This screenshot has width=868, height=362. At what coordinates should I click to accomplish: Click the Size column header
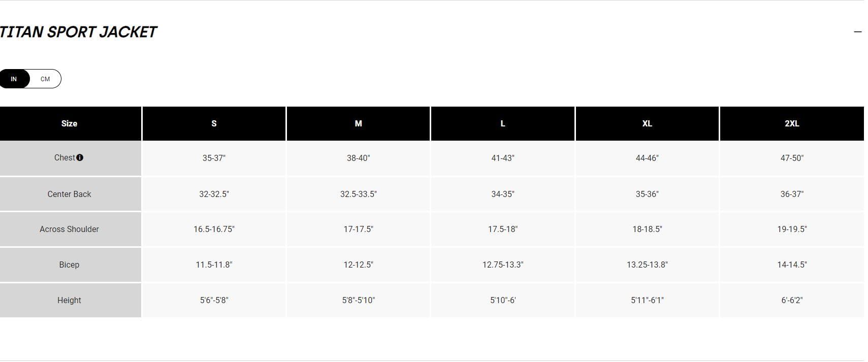coord(69,124)
